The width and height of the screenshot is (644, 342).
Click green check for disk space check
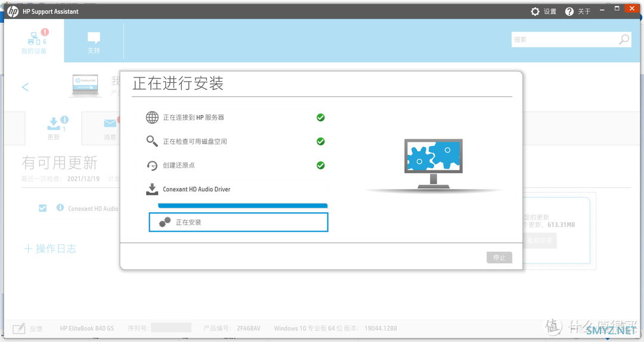[321, 141]
